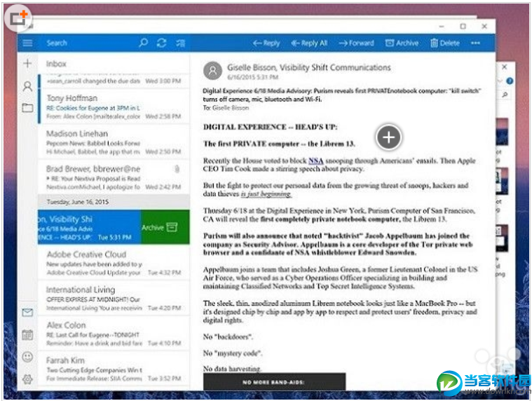Sync the mailbox with refresh icon
Image resolution: width=532 pixels, height=401 pixels.
click(x=161, y=43)
